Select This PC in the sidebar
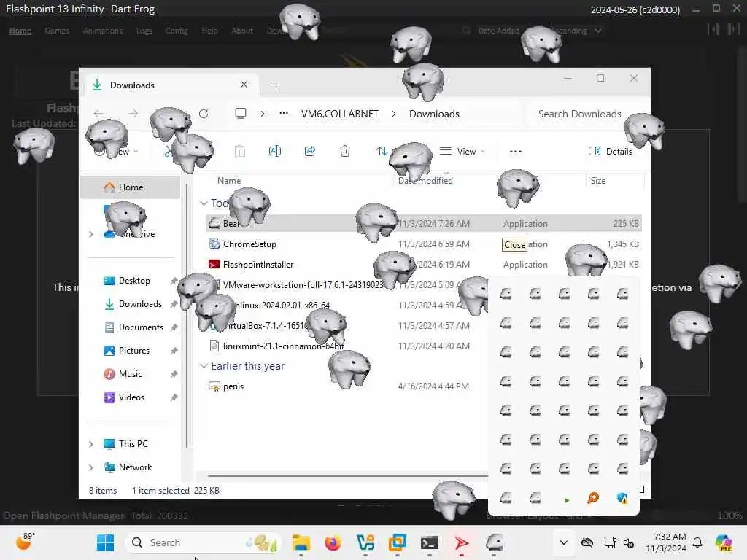Image resolution: width=747 pixels, height=560 pixels. (133, 444)
